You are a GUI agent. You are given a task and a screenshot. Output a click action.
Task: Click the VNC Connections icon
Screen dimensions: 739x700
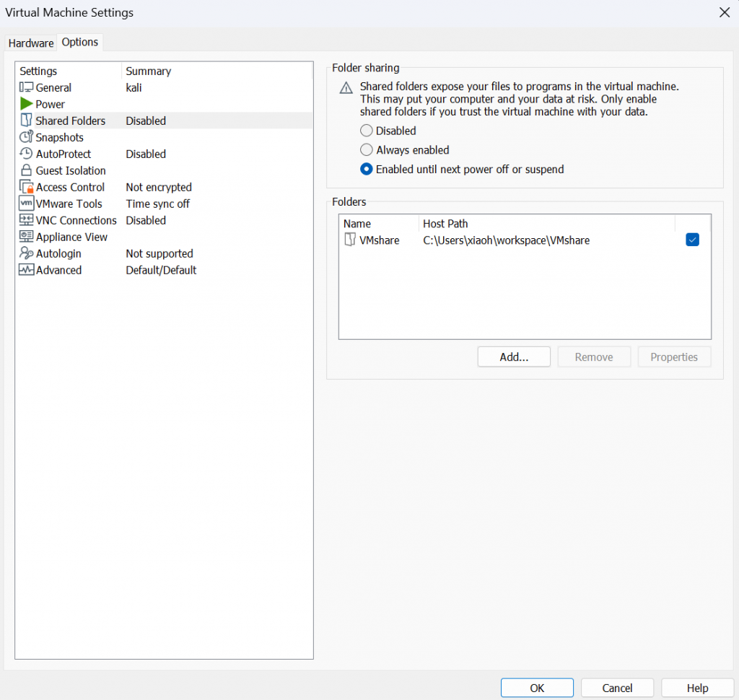(x=27, y=219)
